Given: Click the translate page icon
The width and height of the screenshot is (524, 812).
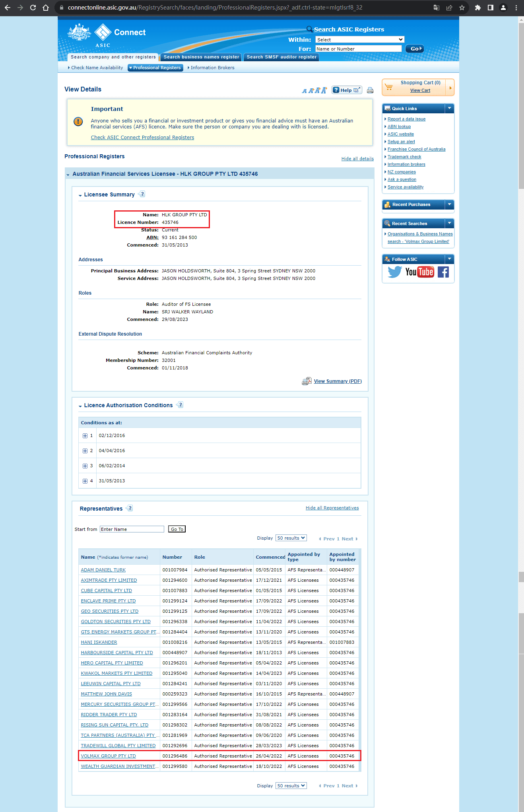Looking at the screenshot, I should 437,8.
